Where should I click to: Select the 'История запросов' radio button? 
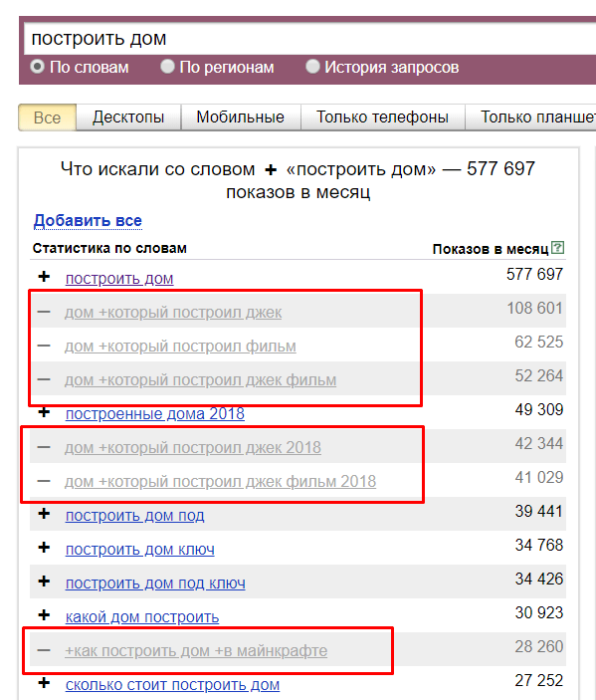(x=312, y=67)
